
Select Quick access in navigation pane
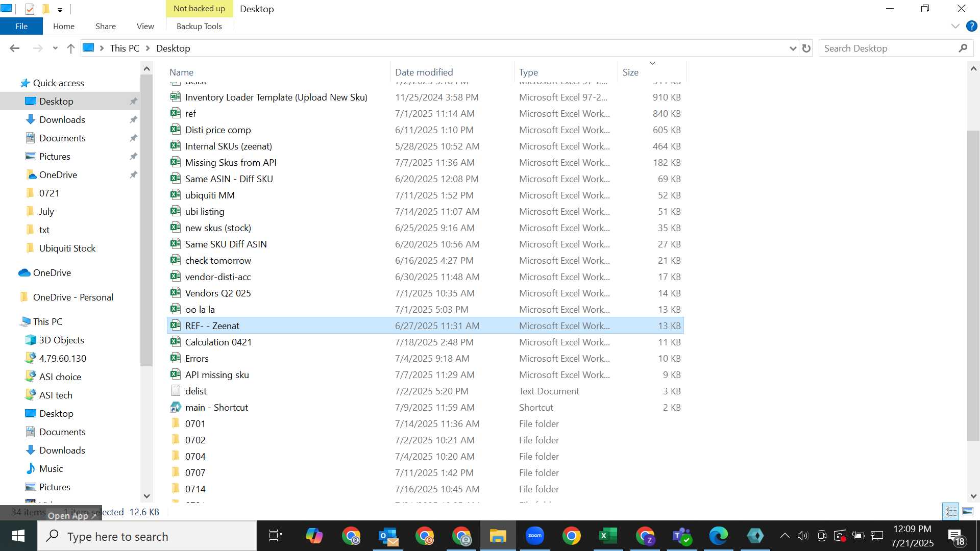[x=58, y=83]
